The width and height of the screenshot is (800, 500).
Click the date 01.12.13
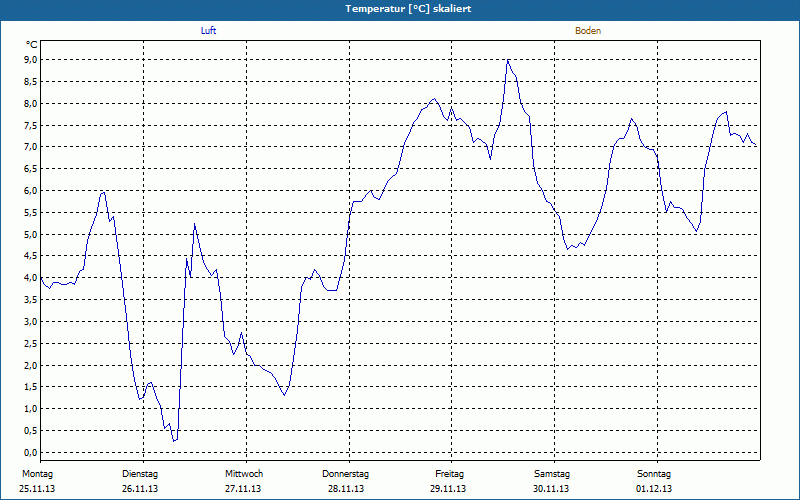pos(654,489)
